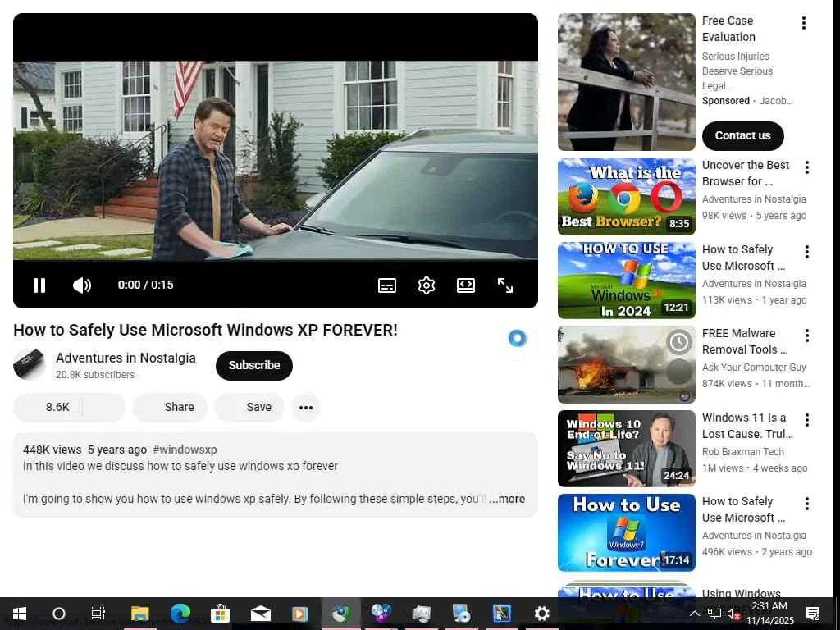Open the Mail app on the taskbar
The height and width of the screenshot is (630, 840).
pyautogui.click(x=260, y=614)
